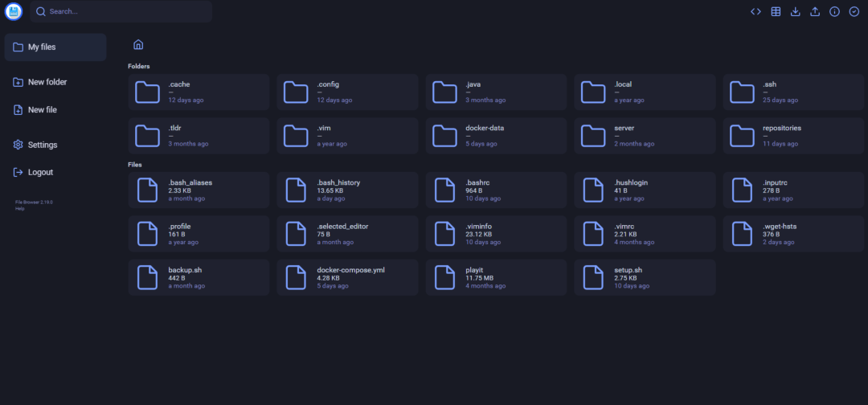Select the repositories folder icon
868x405 pixels.
[742, 136]
